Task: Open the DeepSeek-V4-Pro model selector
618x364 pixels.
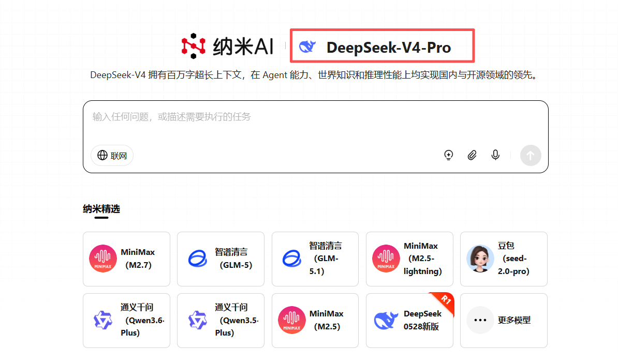Action: click(x=382, y=45)
